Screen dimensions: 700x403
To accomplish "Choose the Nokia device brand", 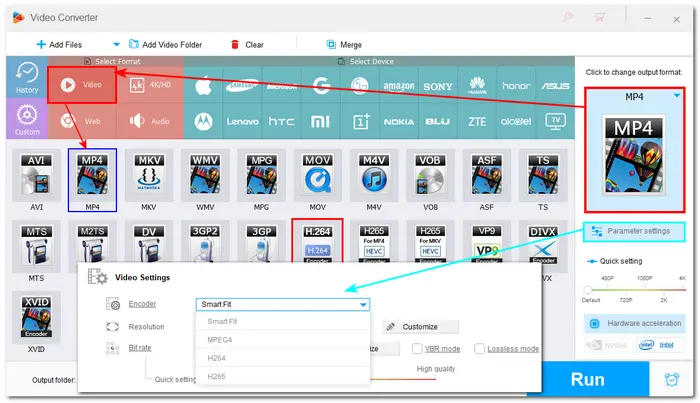I will (x=399, y=121).
